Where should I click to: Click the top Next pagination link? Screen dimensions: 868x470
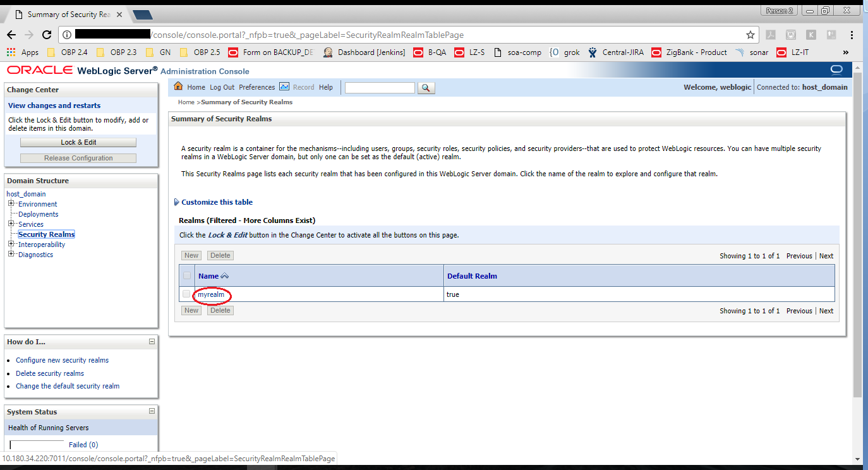tap(826, 256)
